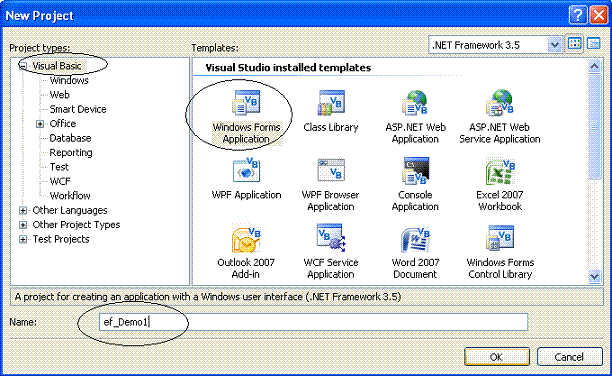Image resolution: width=612 pixels, height=376 pixels.
Task: Select the Smart Device project type
Action: coord(78,109)
